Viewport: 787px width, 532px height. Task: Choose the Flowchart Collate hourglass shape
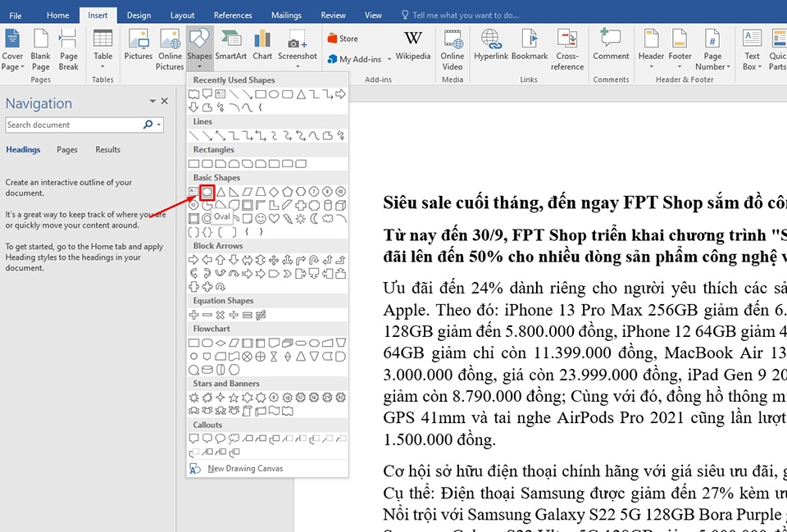(274, 357)
